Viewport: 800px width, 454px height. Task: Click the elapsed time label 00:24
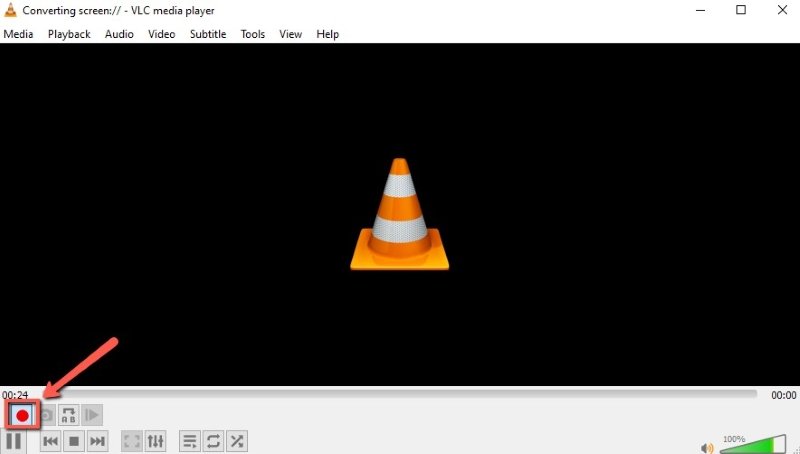15,395
